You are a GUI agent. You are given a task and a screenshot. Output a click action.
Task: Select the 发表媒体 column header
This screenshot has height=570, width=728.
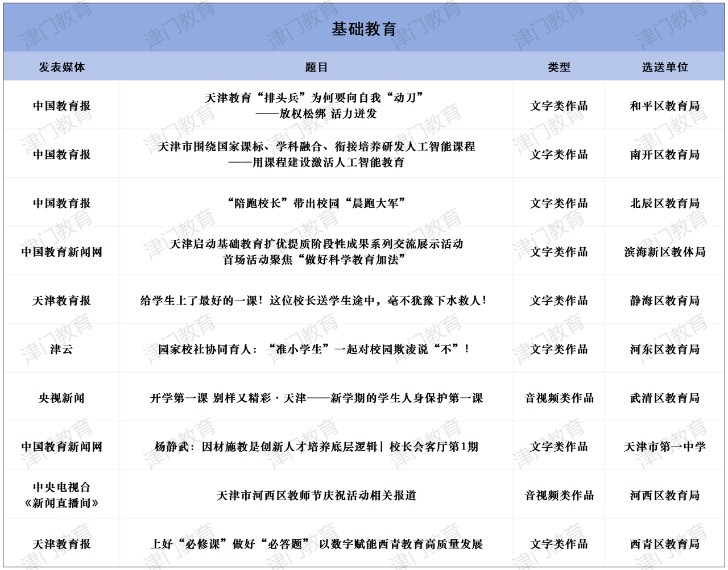61,67
